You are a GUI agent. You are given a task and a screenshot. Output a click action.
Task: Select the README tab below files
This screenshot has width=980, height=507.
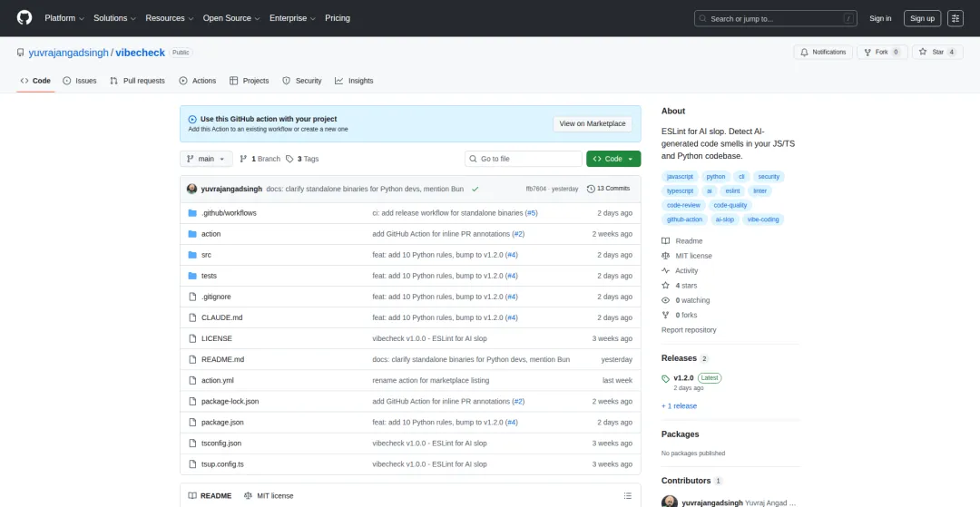coord(210,496)
